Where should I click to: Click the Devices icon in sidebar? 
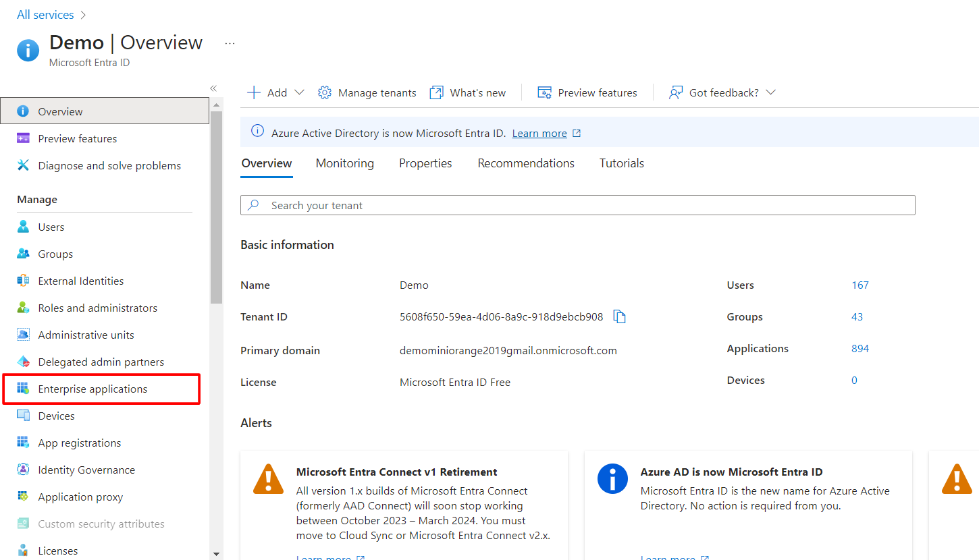point(24,416)
